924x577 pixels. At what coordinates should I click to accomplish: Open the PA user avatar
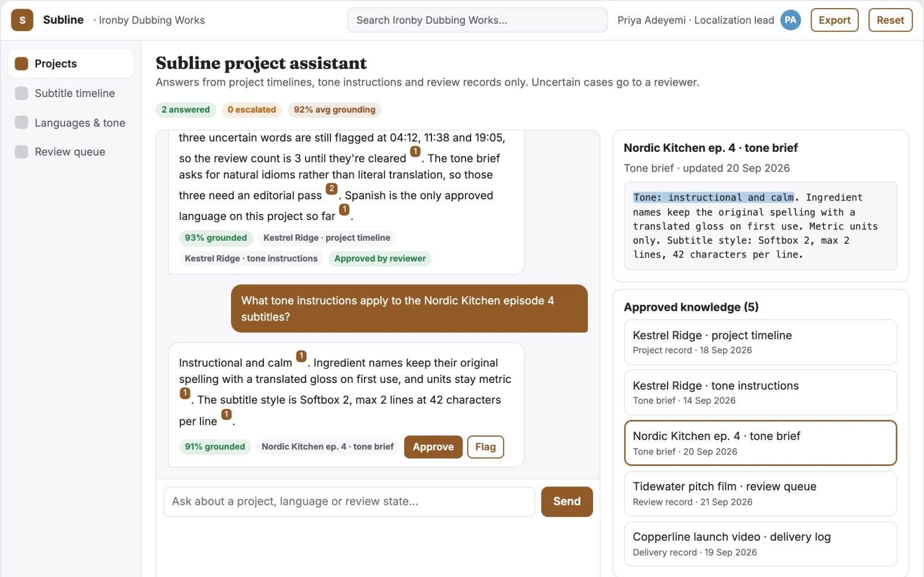coord(791,20)
